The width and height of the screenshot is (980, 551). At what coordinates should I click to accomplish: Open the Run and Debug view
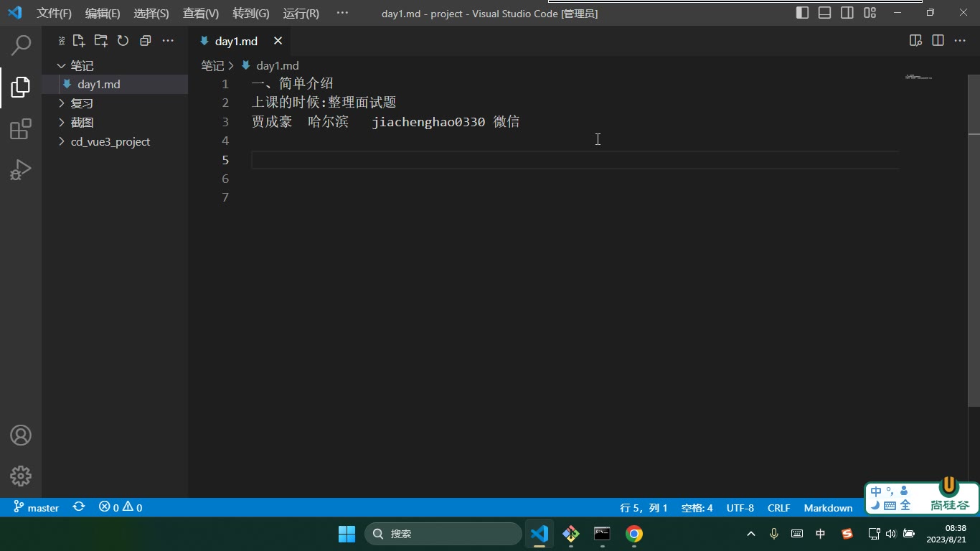[x=21, y=170]
